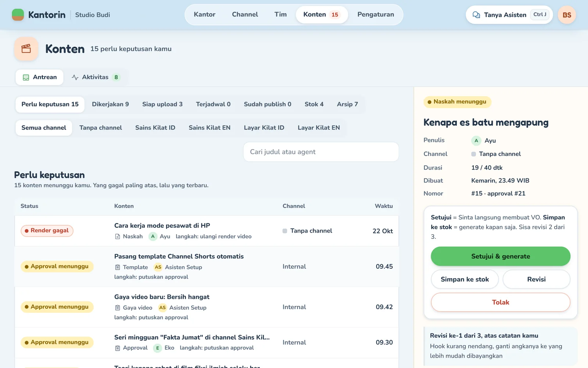
Task: Select the Tanpa channel filter chip
Action: pos(101,128)
